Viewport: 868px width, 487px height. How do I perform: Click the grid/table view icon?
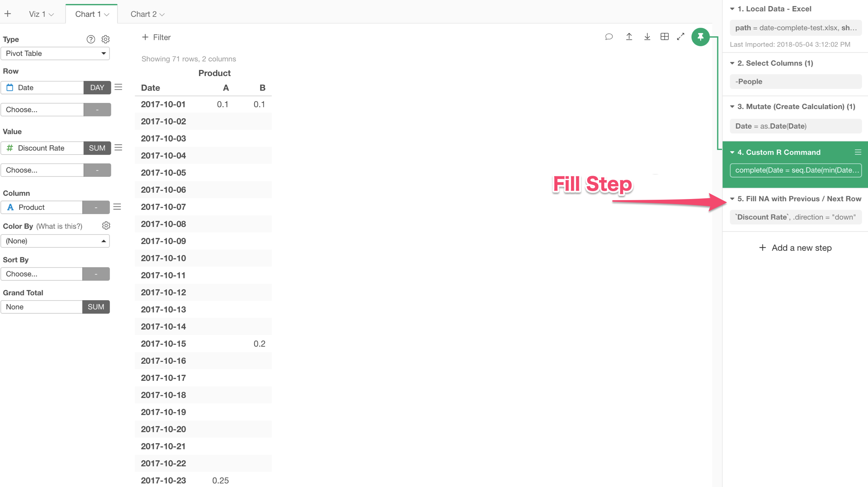pyautogui.click(x=664, y=36)
